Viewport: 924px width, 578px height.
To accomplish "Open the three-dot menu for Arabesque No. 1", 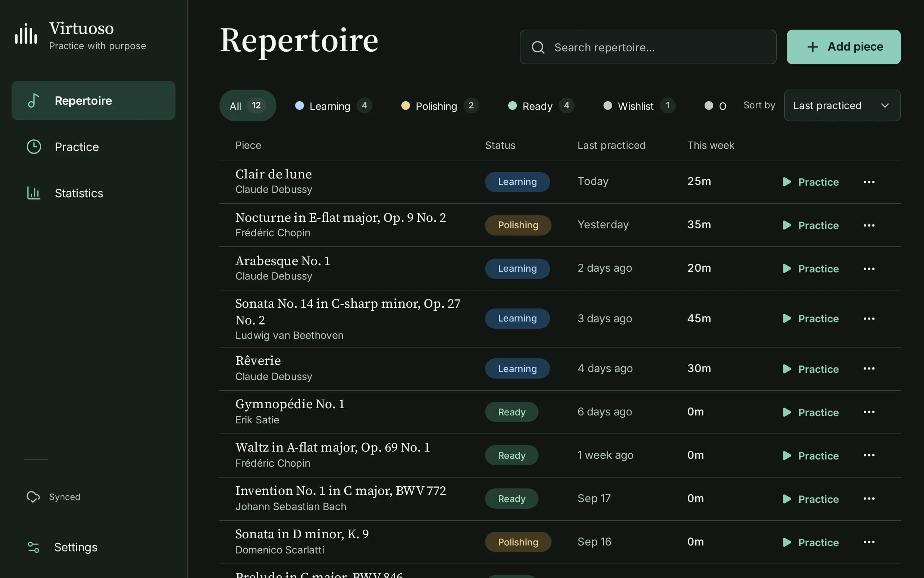I will [x=869, y=269].
